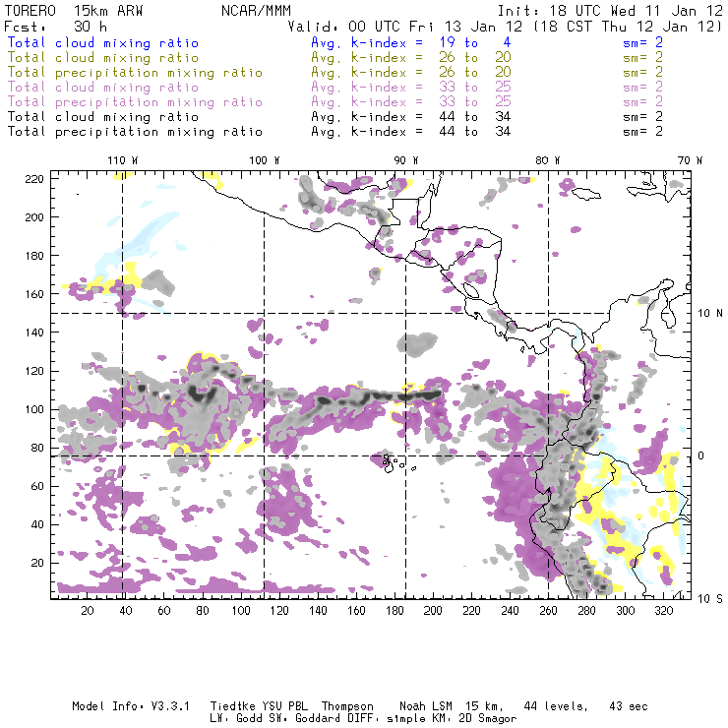728x728 pixels.
Task: Click the '10 S' latitude label
Action: [710, 599]
